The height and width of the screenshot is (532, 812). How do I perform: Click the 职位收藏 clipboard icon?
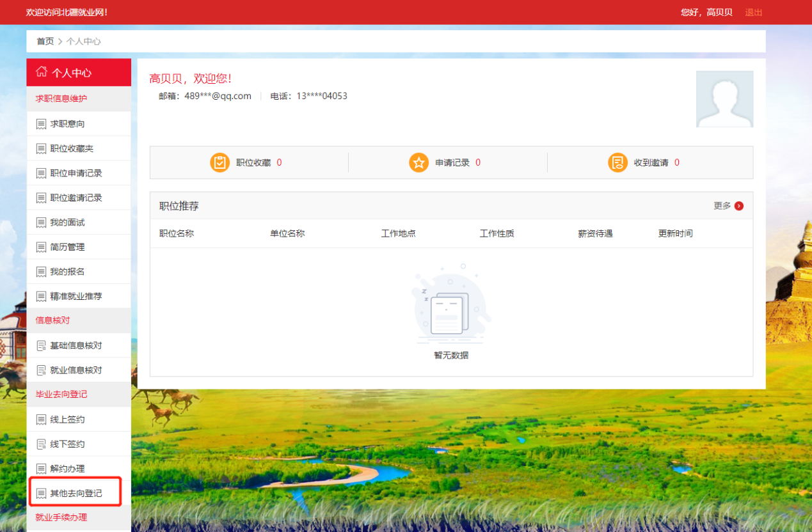[x=219, y=162]
